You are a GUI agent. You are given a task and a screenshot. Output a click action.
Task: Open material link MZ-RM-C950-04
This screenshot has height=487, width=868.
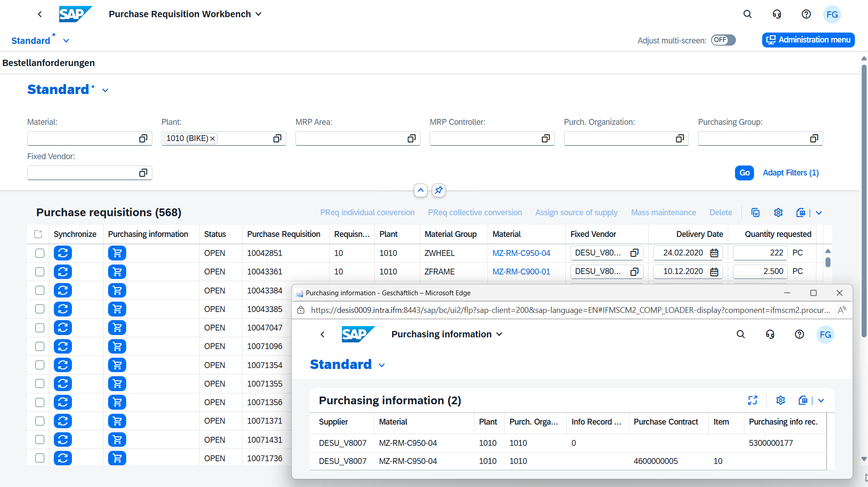point(521,253)
